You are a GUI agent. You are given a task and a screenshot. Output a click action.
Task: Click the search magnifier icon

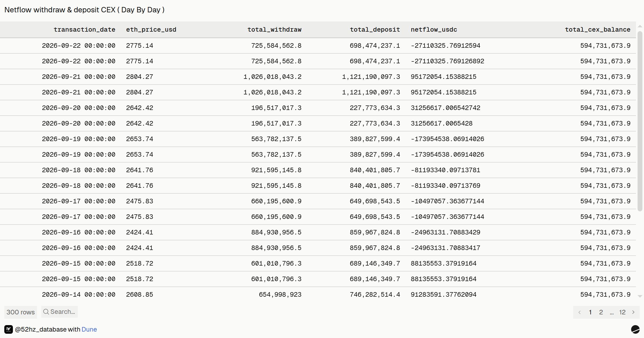coord(46,312)
